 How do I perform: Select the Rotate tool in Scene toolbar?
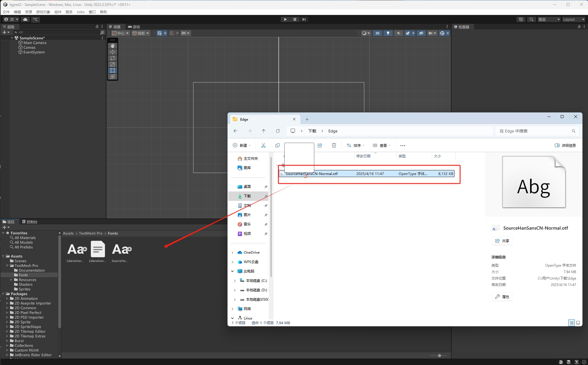coord(113,58)
